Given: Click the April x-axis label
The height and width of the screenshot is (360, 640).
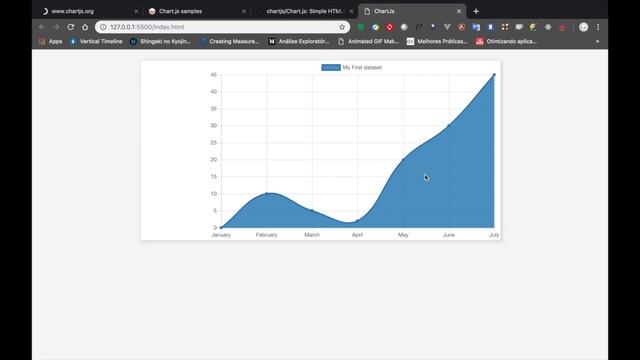Looking at the screenshot, I should coord(358,235).
